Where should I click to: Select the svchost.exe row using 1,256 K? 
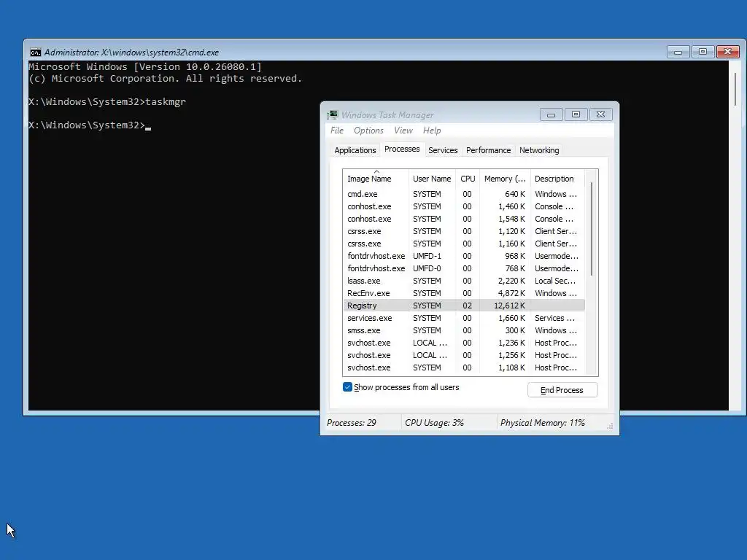(x=464, y=355)
